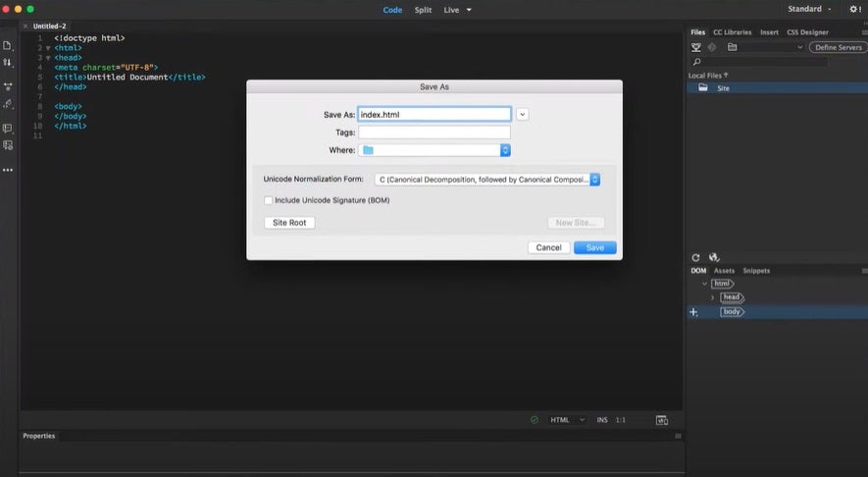Select the html tag in DOM tree
Viewport: 868px width, 477px height.
click(x=723, y=284)
